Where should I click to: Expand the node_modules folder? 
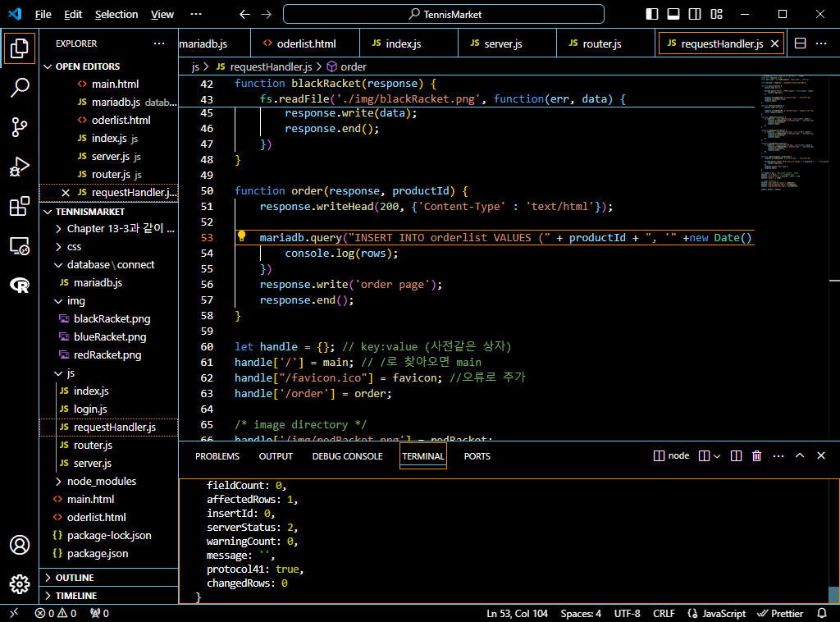click(109, 481)
